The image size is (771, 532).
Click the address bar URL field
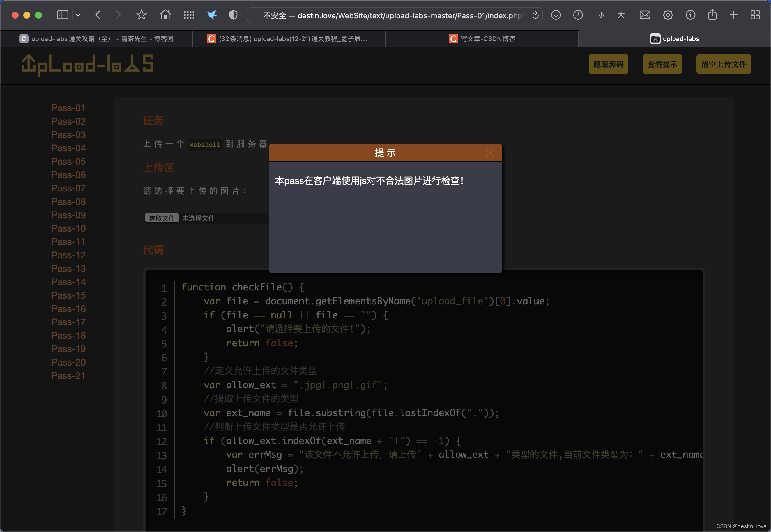coord(393,15)
